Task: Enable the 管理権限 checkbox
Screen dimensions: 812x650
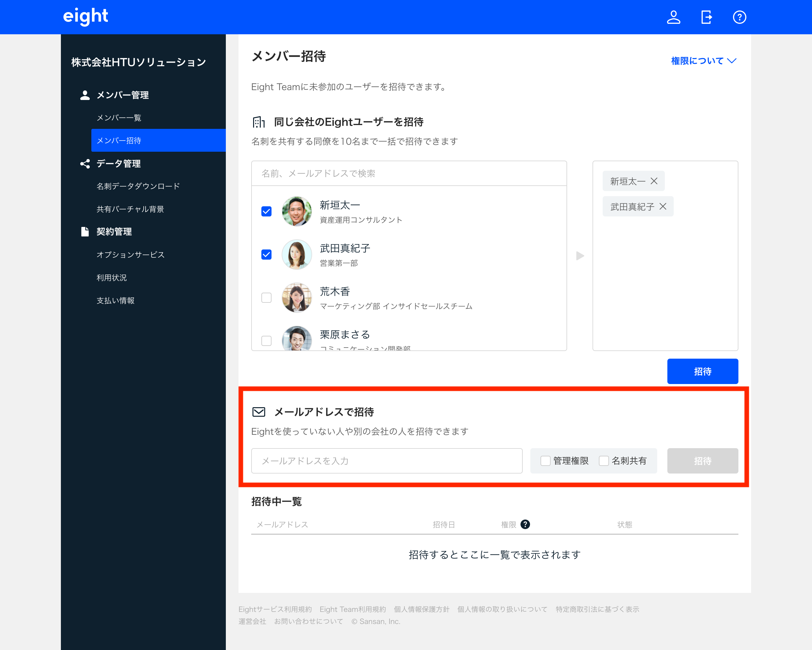Action: coord(545,461)
